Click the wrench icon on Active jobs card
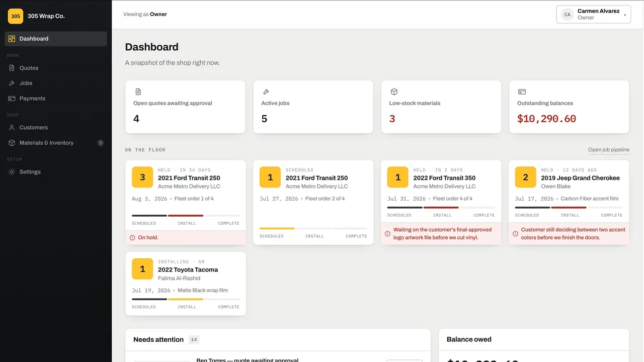This screenshot has width=644, height=362. click(266, 92)
